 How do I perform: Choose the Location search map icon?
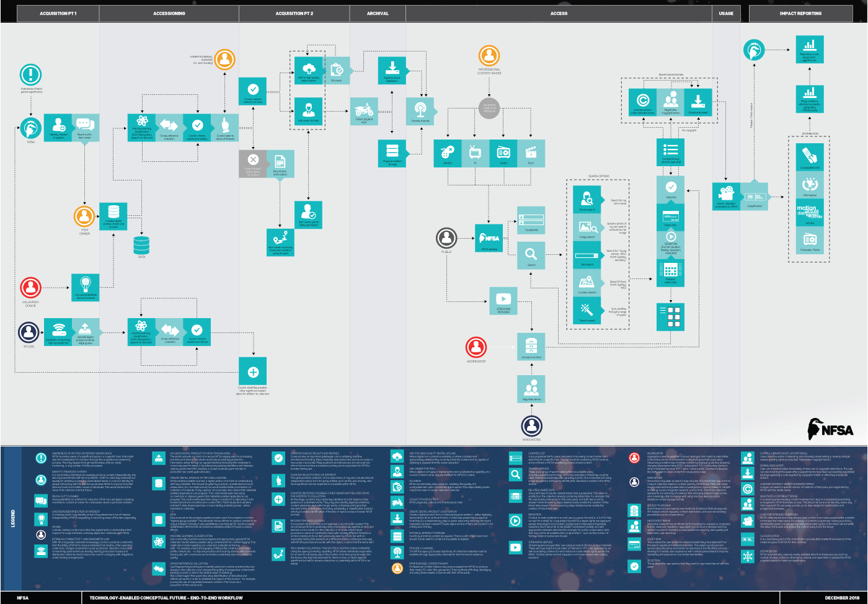[587, 283]
